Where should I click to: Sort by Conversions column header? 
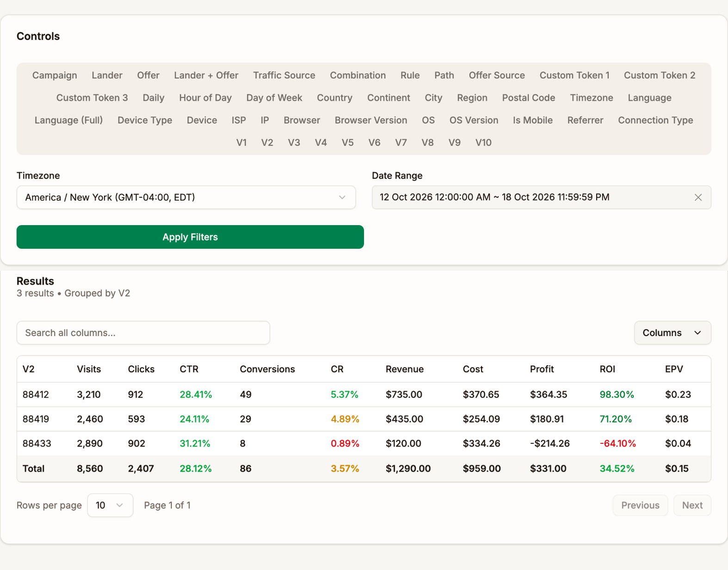267,369
